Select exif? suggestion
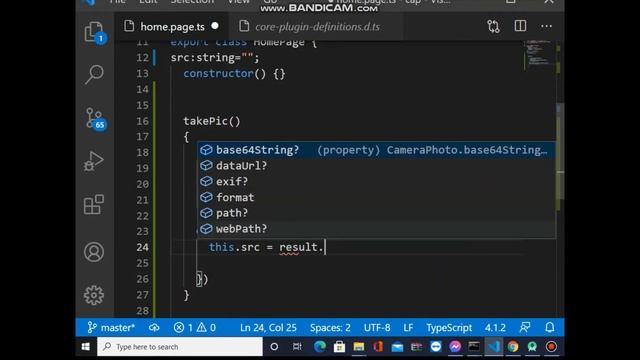Screen dimensions: 640x360 tap(376, 181)
